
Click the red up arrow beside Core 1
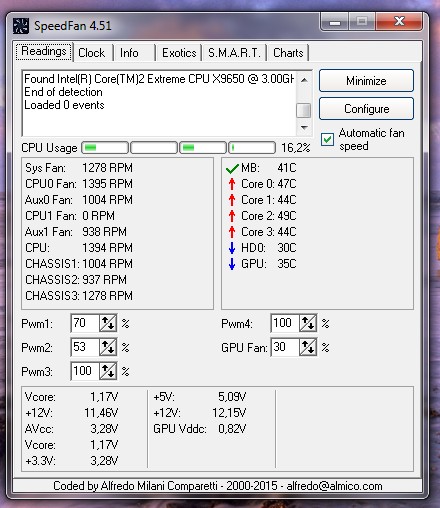pyautogui.click(x=232, y=200)
